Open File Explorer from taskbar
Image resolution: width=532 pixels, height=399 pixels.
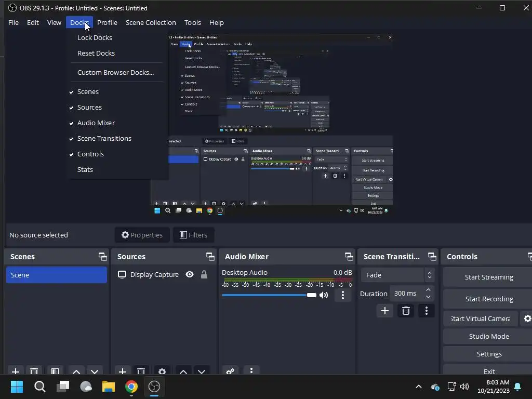tap(109, 387)
